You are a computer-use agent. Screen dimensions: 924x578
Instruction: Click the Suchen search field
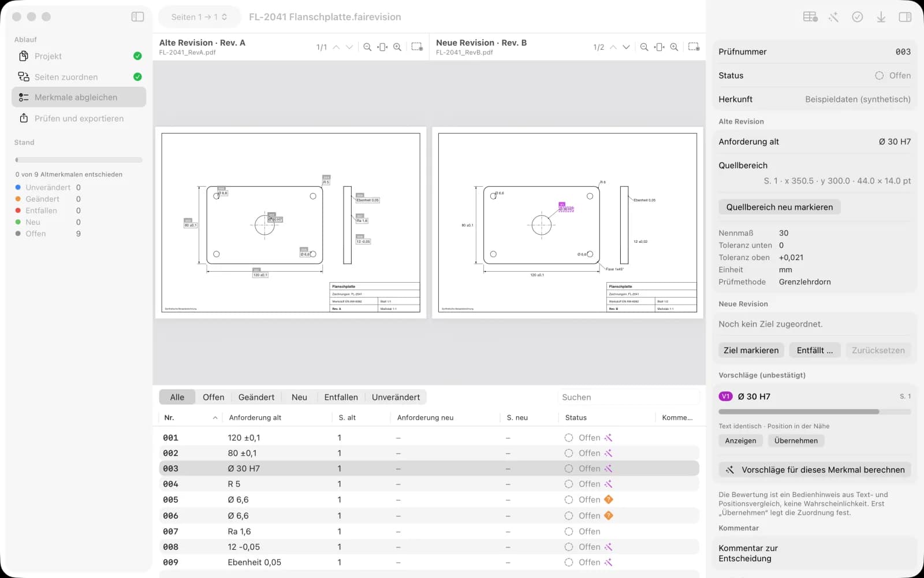pyautogui.click(x=628, y=397)
